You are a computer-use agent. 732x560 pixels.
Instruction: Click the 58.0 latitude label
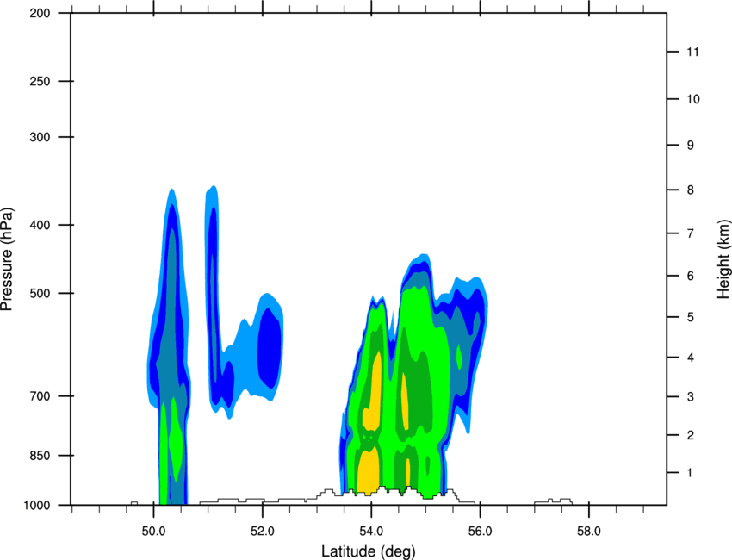(589, 531)
